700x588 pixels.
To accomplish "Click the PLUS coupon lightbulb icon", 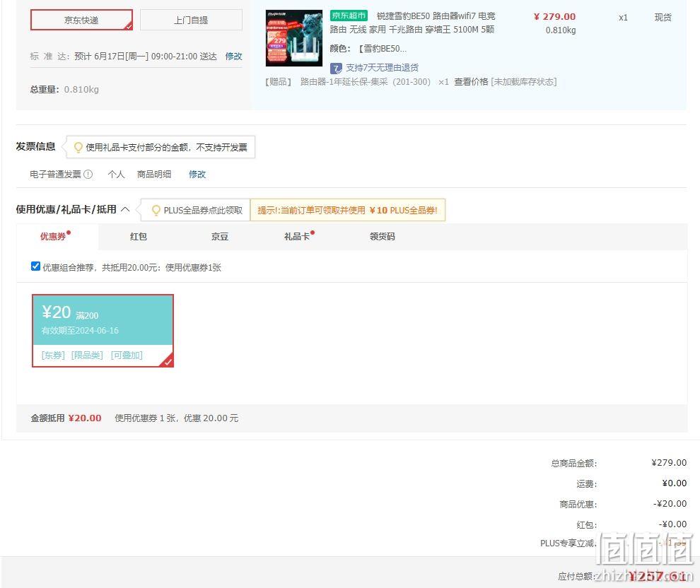I will point(156,210).
